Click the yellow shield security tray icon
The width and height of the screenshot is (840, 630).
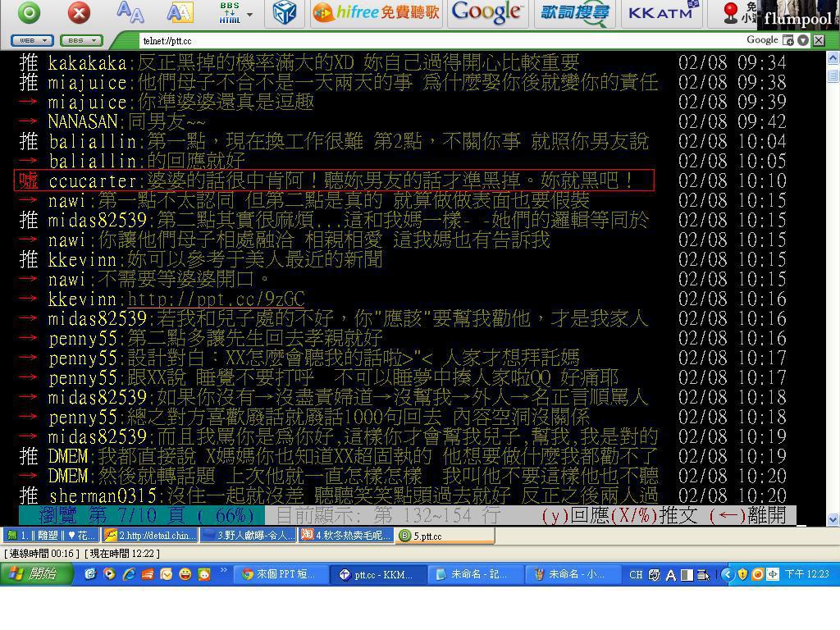pos(742,574)
